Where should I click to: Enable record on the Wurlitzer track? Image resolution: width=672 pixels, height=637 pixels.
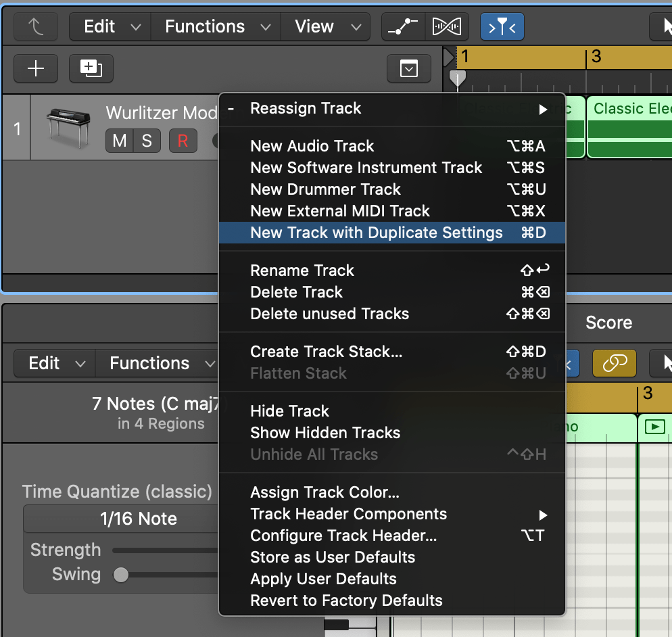pyautogui.click(x=182, y=141)
